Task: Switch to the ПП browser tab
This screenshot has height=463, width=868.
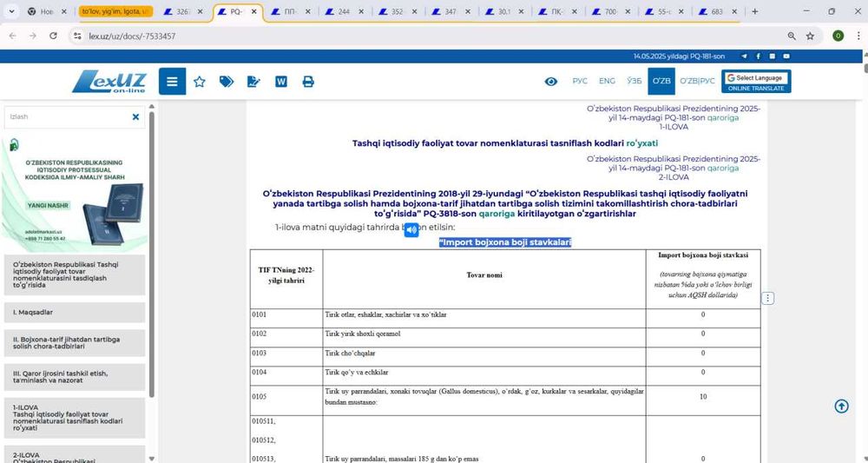Action: (x=290, y=11)
